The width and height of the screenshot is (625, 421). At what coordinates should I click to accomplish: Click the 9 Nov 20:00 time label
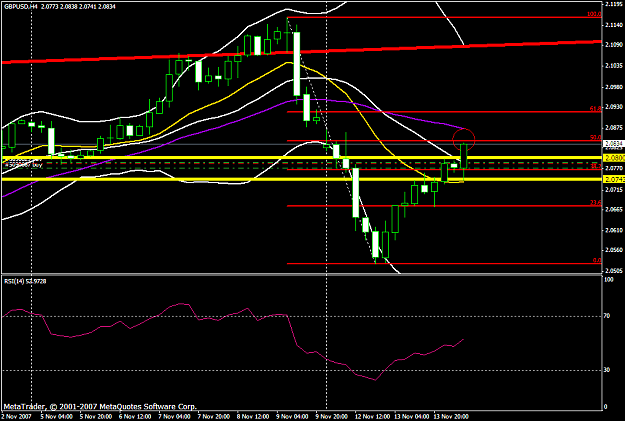(x=332, y=417)
